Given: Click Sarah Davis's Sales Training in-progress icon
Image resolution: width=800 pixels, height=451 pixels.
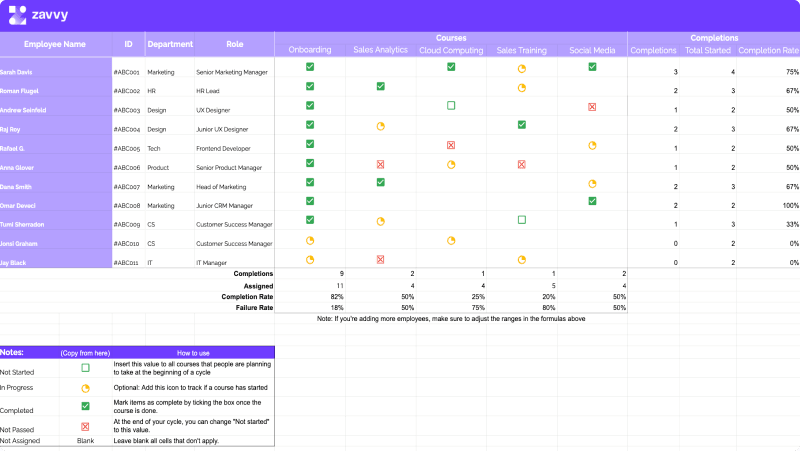Looking at the screenshot, I should 521,69.
